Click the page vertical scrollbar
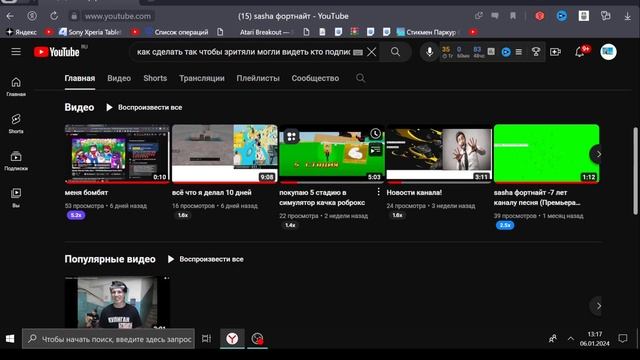Image resolution: width=640 pixels, height=360 pixels. [x=635, y=171]
